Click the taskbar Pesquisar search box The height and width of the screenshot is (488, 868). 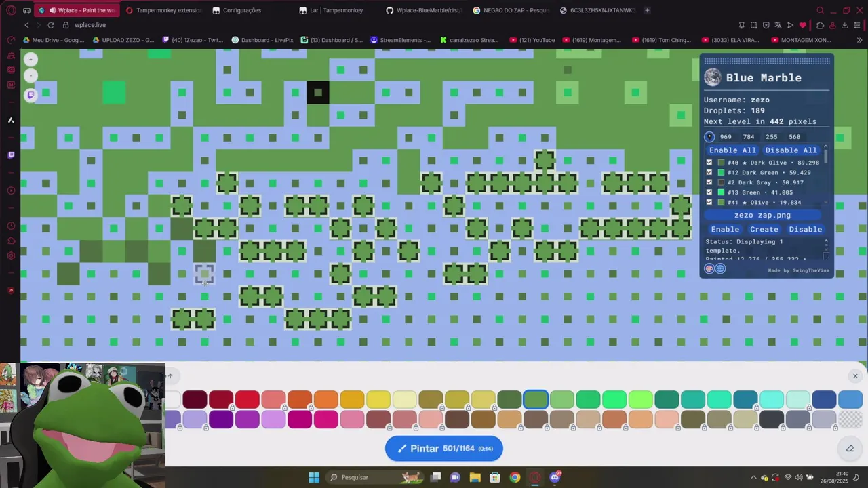(x=374, y=477)
